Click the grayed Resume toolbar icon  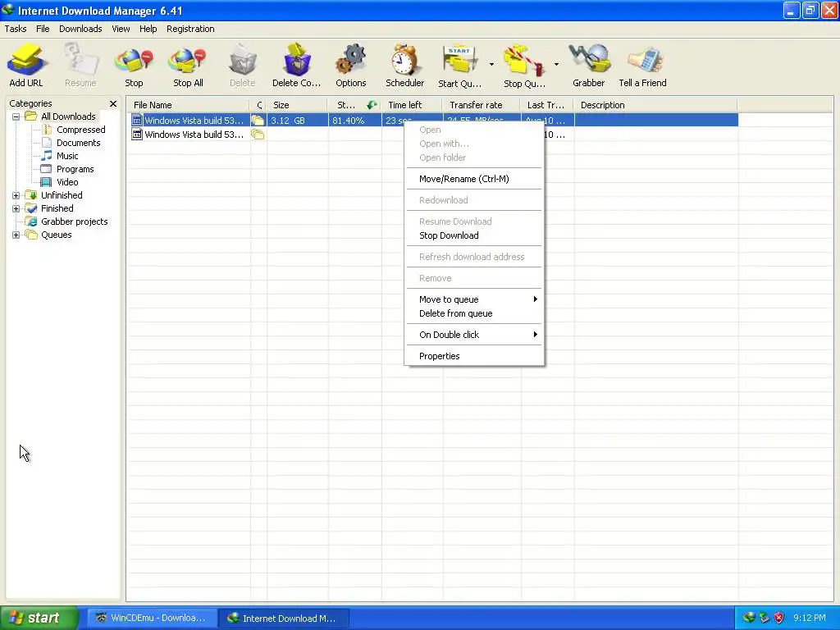pyautogui.click(x=80, y=66)
